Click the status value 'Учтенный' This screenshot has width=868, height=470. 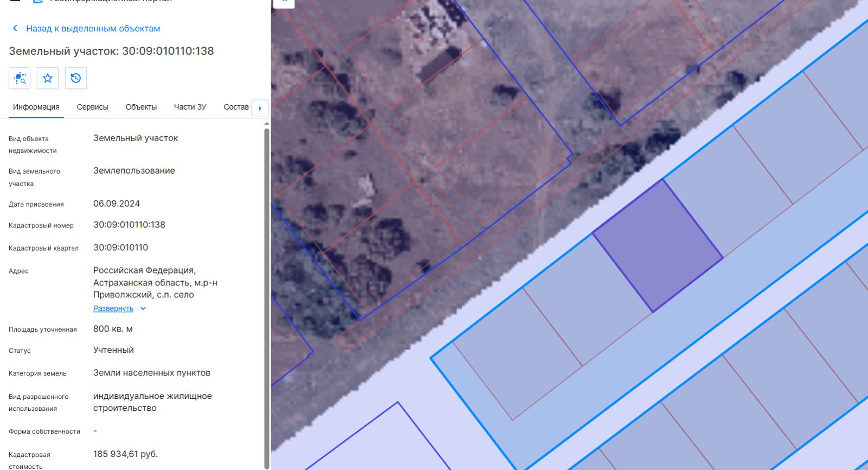(x=113, y=350)
